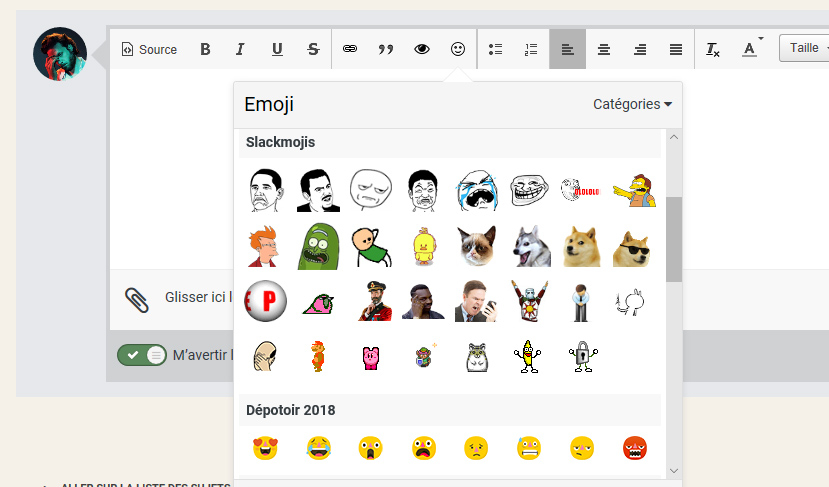Click the user avatar picture
This screenshot has height=487, width=829.
60,54
